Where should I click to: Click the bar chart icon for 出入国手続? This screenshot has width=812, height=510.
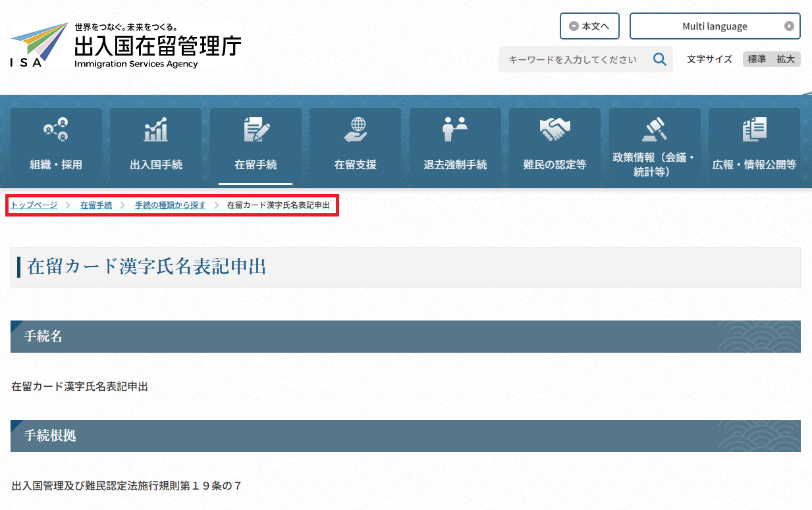click(155, 130)
